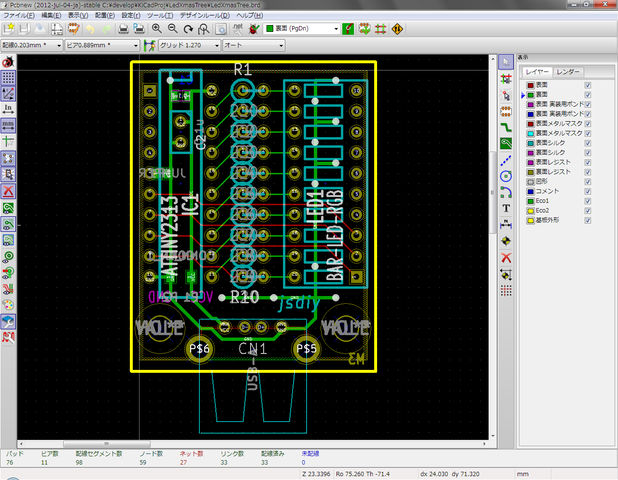Switch units to millimeters icon
The width and height of the screenshot is (618, 480).
pos(8,126)
